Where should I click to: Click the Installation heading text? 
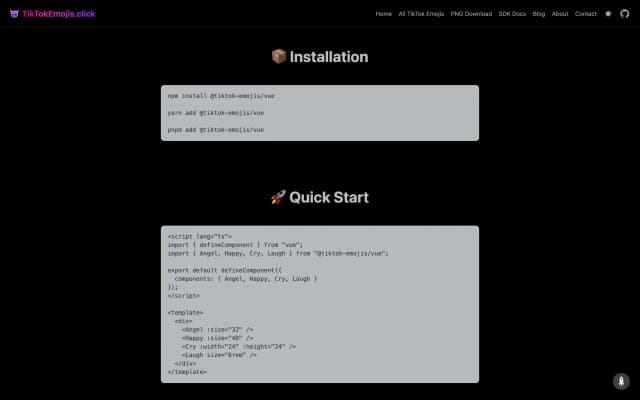329,57
